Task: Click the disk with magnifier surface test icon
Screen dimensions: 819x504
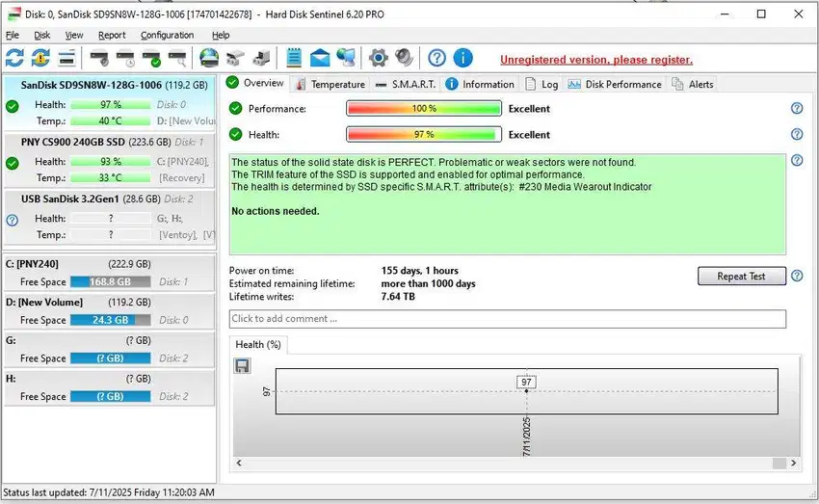Action: (177, 58)
